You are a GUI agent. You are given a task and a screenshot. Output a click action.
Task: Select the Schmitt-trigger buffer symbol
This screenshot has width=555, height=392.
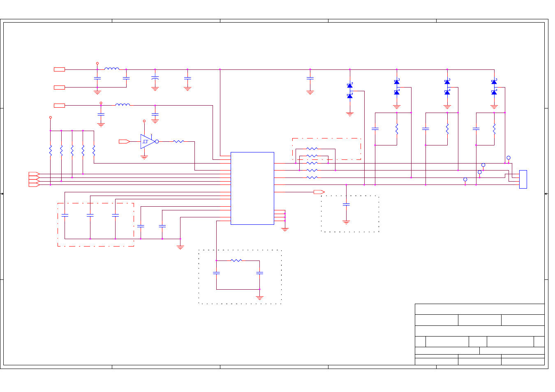coord(149,141)
